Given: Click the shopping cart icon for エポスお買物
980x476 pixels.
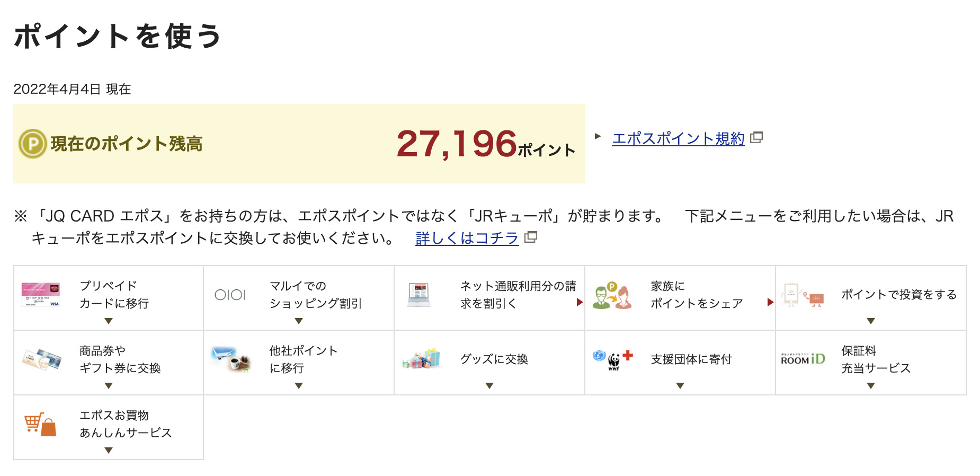Looking at the screenshot, I should click(x=40, y=425).
